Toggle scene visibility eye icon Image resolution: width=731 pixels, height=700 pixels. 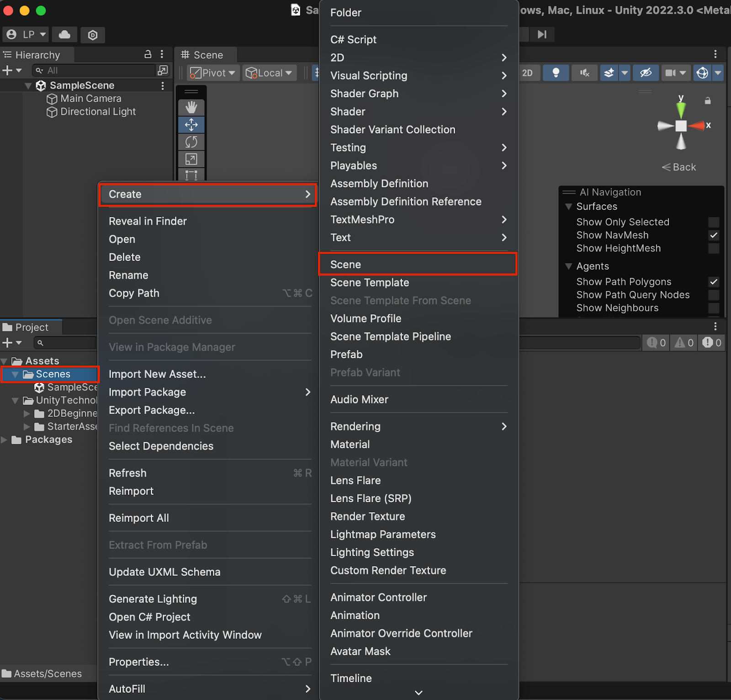click(x=646, y=73)
